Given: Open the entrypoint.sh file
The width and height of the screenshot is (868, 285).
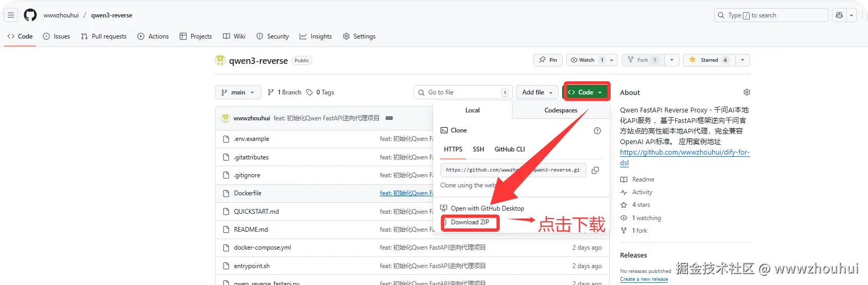Looking at the screenshot, I should (252, 266).
